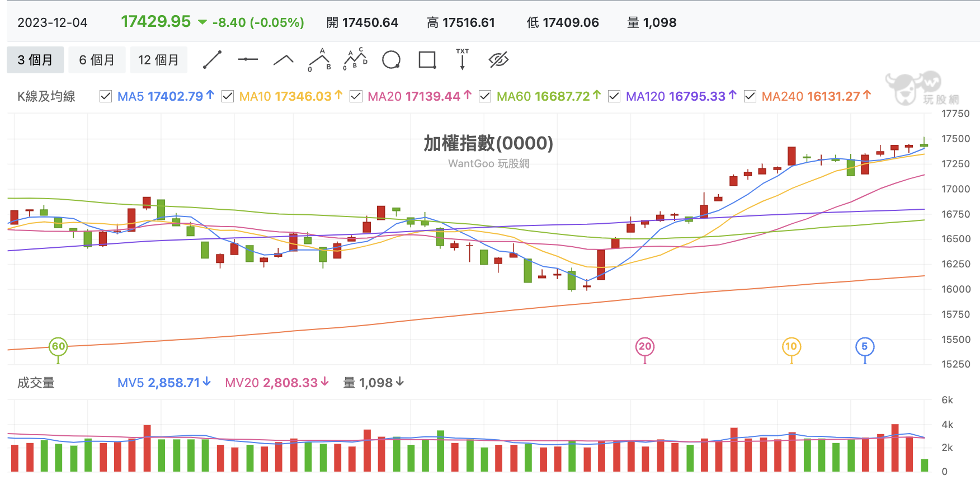This screenshot has width=980, height=480.
Task: Choose the 0-A-B wave pattern tool
Action: click(x=319, y=60)
